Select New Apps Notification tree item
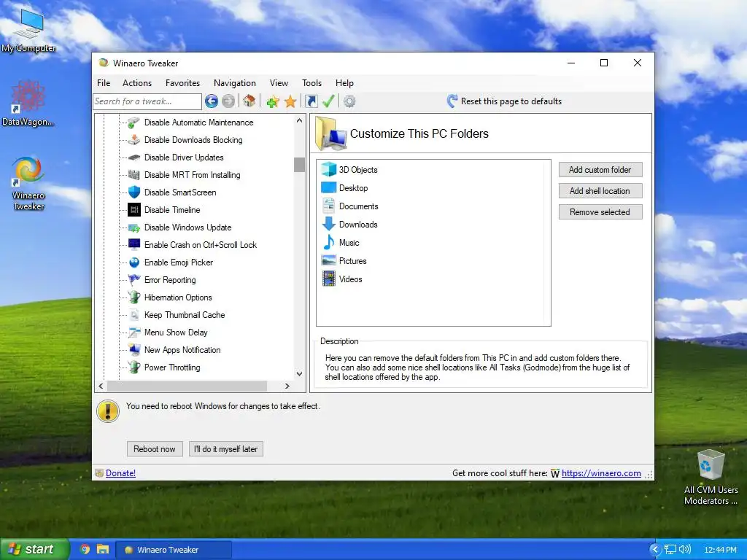The height and width of the screenshot is (560, 747). pyautogui.click(x=182, y=350)
